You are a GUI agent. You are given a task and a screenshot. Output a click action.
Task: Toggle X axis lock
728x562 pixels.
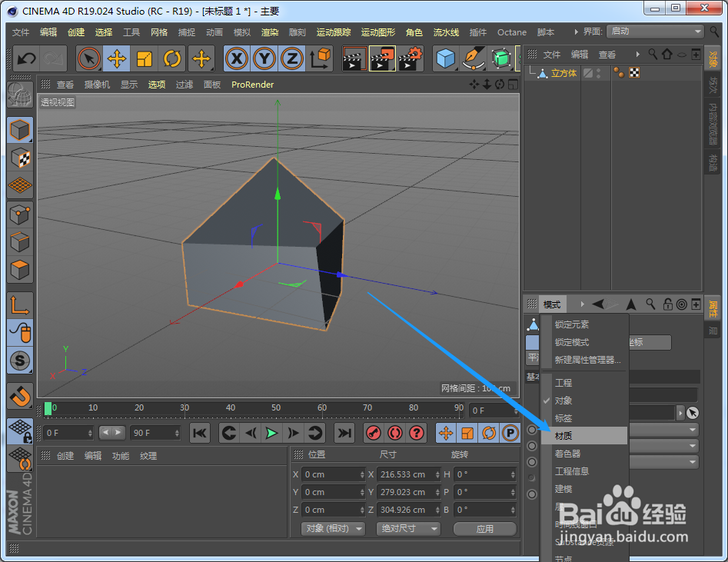[x=237, y=58]
